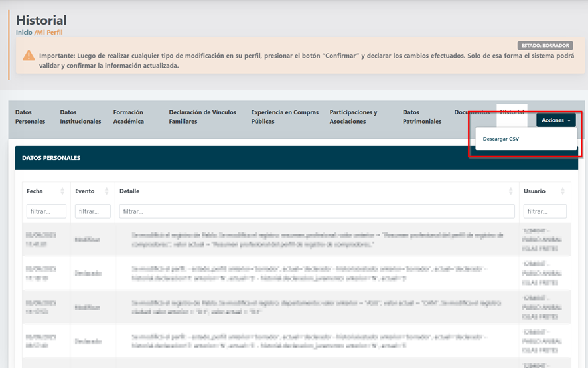588x368 pixels.
Task: Sort the table by Usuario arrows
Action: tap(563, 191)
